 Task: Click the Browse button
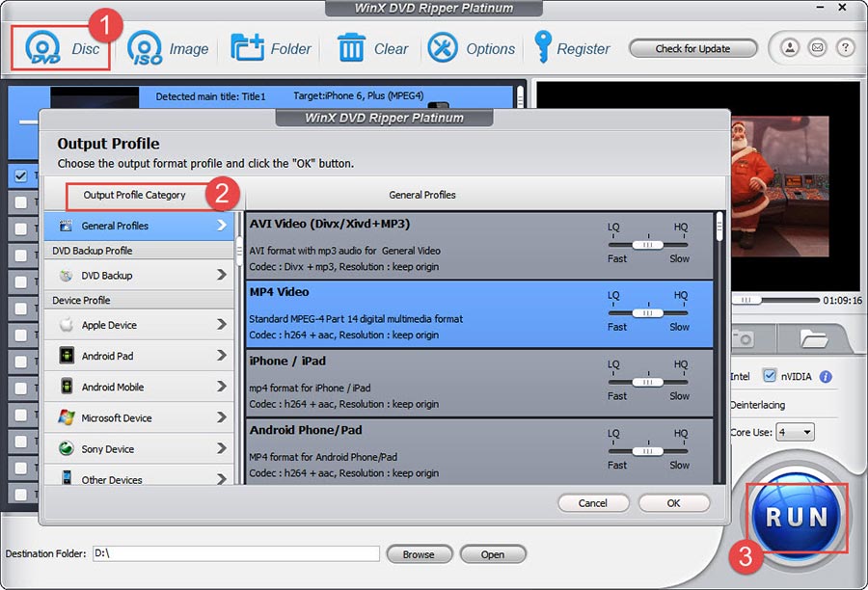420,554
